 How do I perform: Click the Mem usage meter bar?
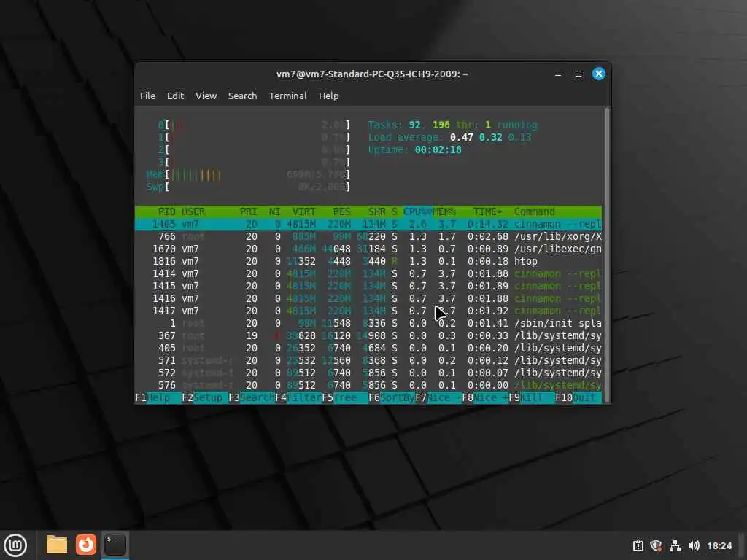(x=248, y=175)
